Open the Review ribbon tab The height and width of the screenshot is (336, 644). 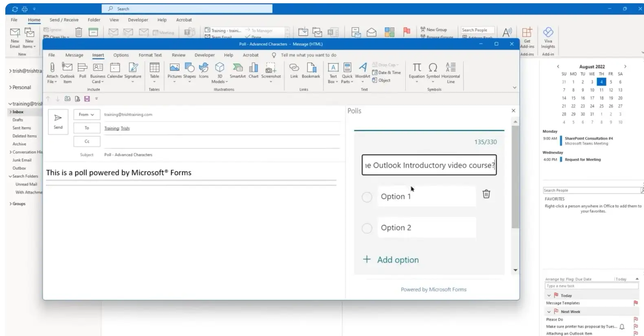tap(178, 55)
